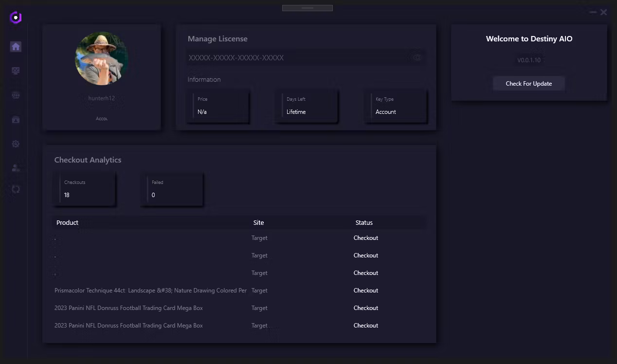Image resolution: width=617 pixels, height=364 pixels.
Task: Toggle license key visibility eye icon
Action: pos(417,57)
